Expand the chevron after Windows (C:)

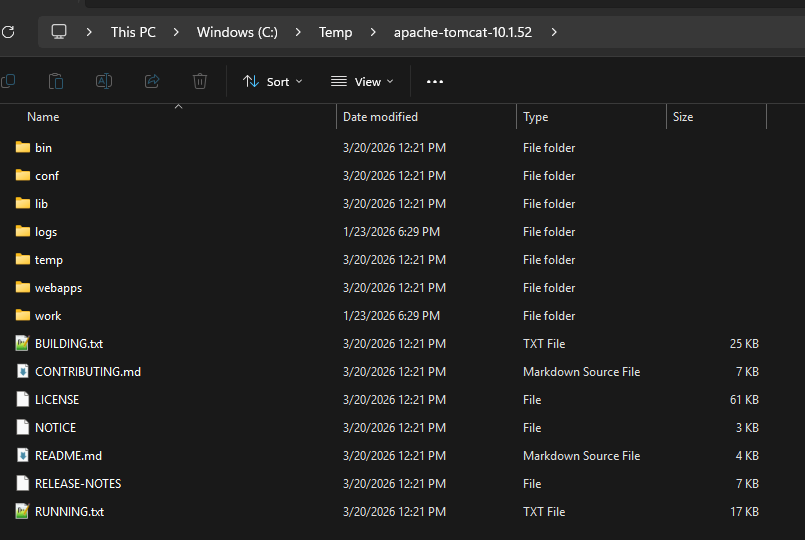coord(298,32)
